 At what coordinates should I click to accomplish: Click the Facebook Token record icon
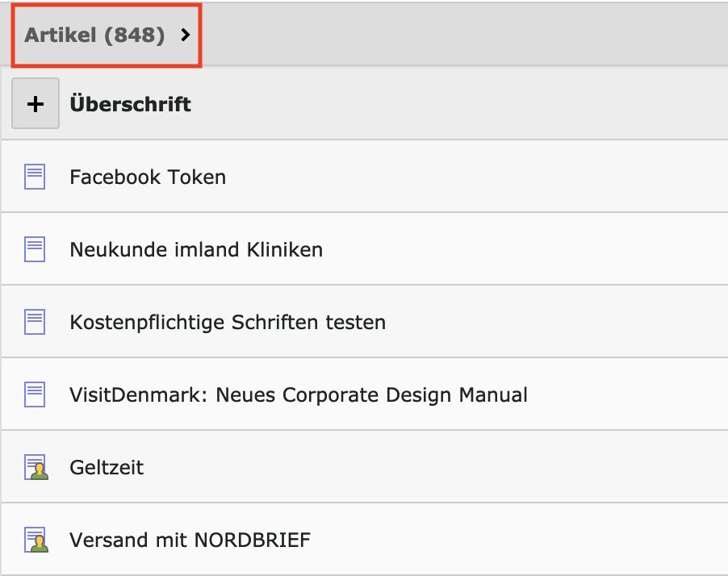tap(35, 177)
